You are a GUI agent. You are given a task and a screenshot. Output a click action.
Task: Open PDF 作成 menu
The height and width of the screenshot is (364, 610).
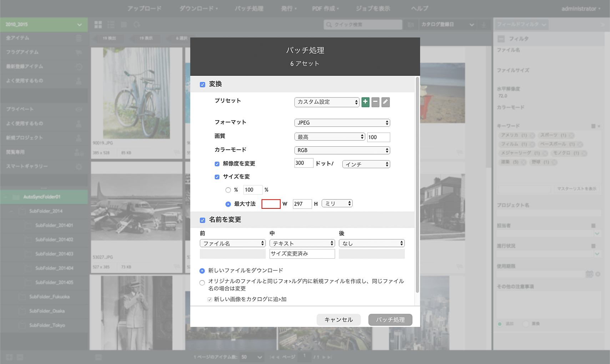point(326,8)
